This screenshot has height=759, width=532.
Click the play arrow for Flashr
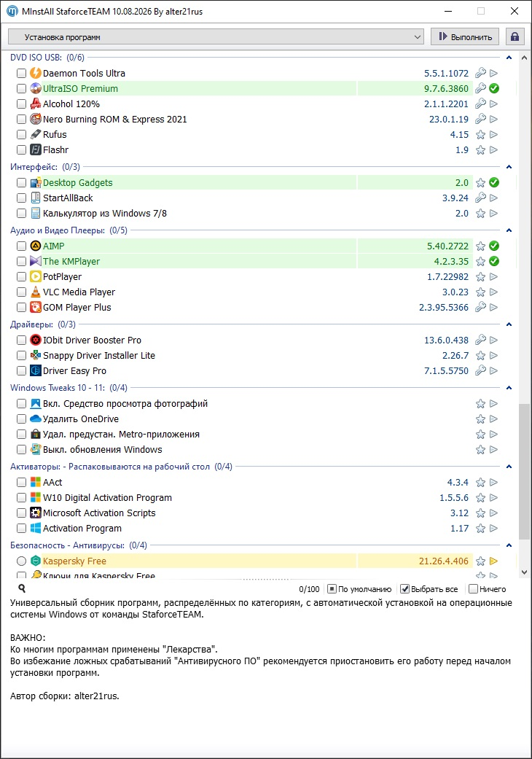(494, 150)
